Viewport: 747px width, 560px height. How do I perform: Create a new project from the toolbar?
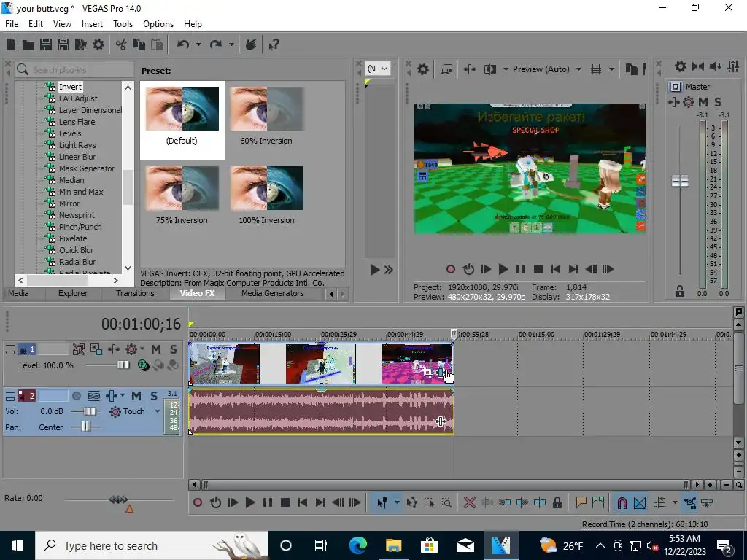[x=11, y=44]
